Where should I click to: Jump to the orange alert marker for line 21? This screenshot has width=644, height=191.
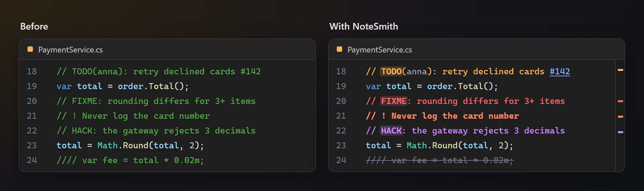[x=621, y=117]
